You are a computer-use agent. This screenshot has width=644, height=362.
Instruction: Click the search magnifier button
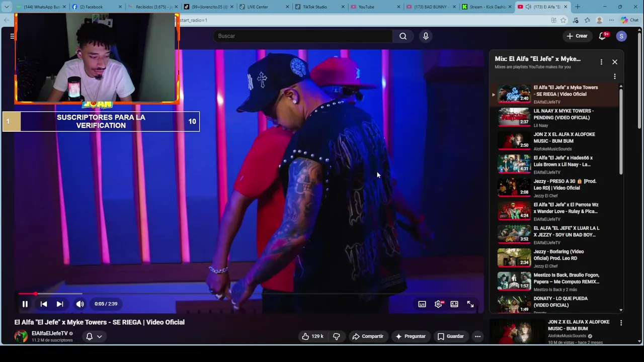click(x=403, y=36)
